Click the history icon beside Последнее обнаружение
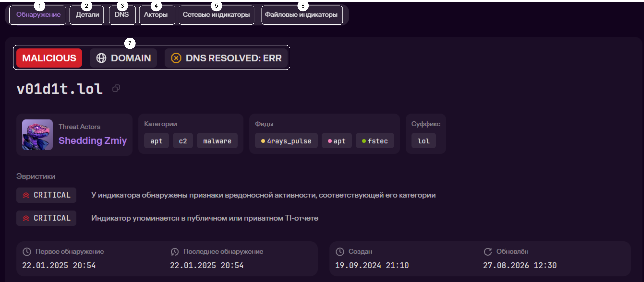Screen dimensions: 644x282 click(x=174, y=252)
